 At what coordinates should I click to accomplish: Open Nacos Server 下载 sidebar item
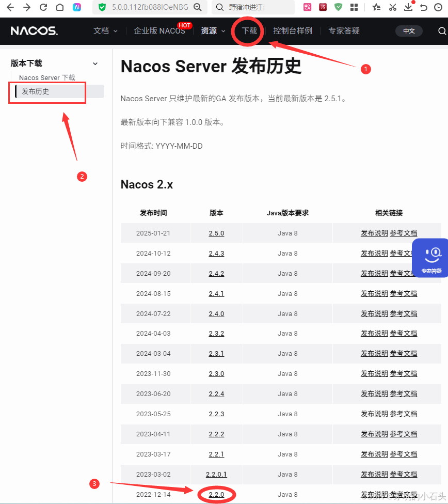click(47, 77)
